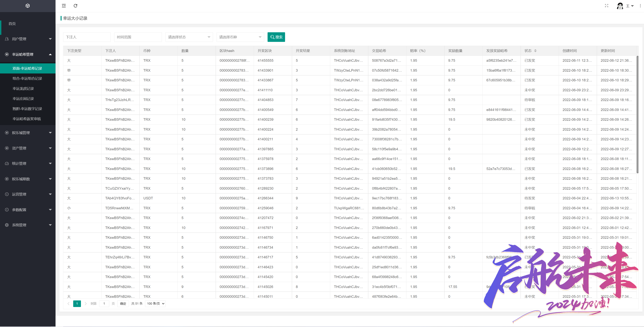Focus the 下注人 search input
Screen dimensions: 644x327
click(x=87, y=37)
